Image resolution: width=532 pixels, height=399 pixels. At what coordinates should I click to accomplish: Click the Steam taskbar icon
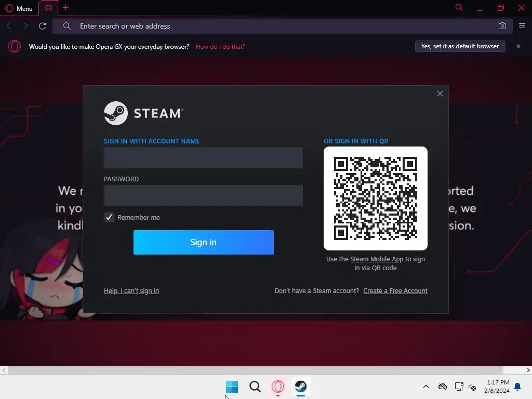pyautogui.click(x=301, y=387)
